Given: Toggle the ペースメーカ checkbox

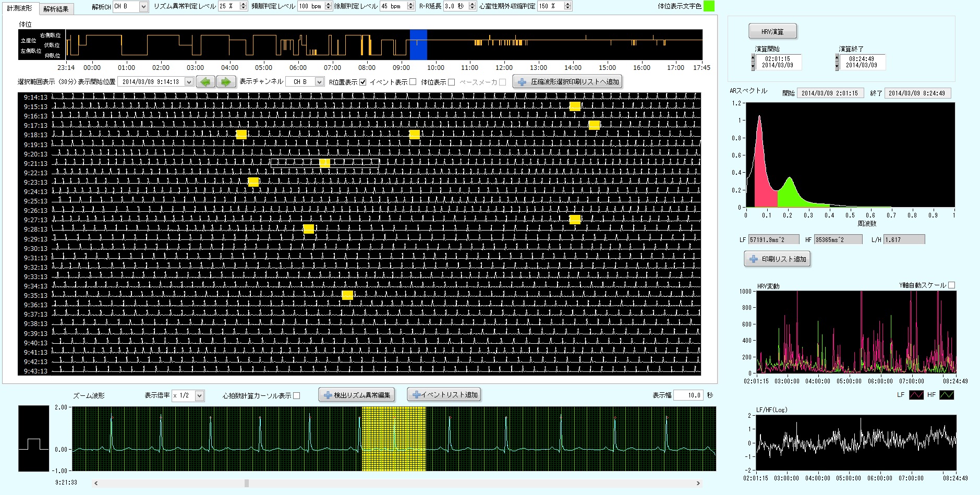Looking at the screenshot, I should [502, 82].
